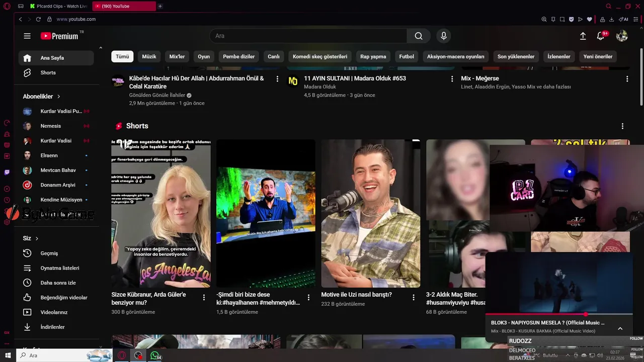Open the ad blocker shield icon
The width and height of the screenshot is (644, 362).
571,19
